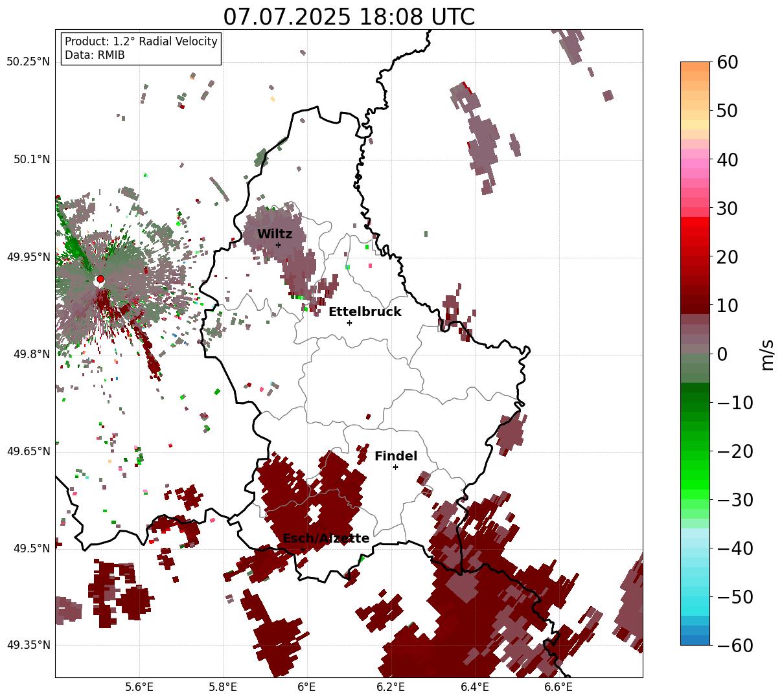Image resolution: width=782 pixels, height=700 pixels.
Task: Click the colorbar 0 tick label
Action: pyautogui.click(x=722, y=354)
